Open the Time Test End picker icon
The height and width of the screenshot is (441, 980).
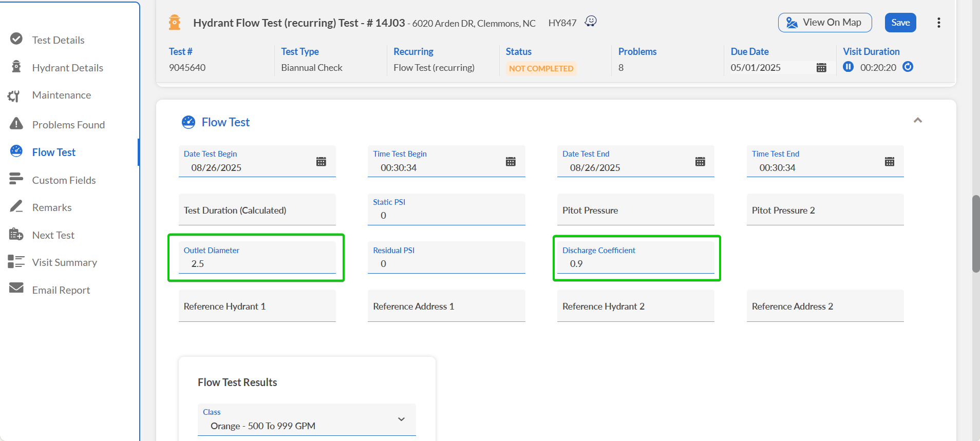click(889, 162)
